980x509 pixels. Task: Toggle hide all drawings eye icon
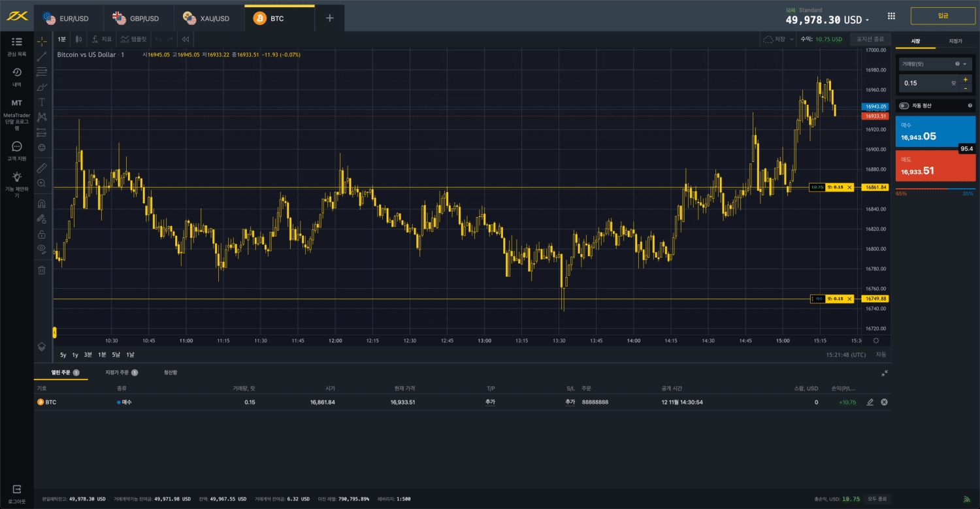[42, 248]
